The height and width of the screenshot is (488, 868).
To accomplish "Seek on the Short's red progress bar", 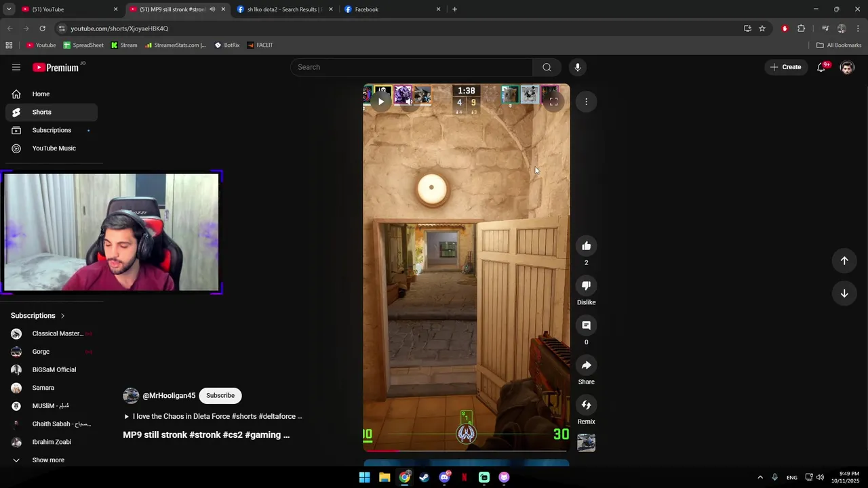I will [467, 450].
